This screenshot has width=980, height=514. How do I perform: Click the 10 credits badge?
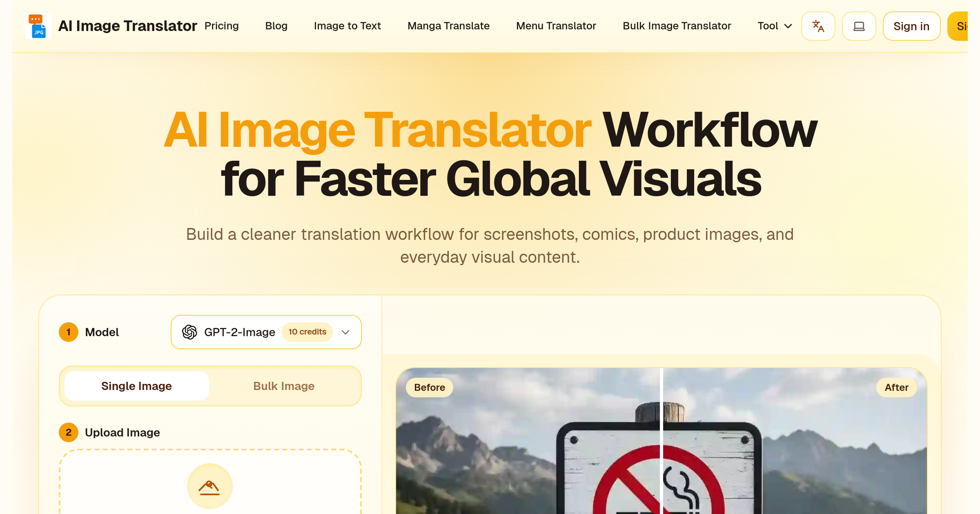click(307, 332)
